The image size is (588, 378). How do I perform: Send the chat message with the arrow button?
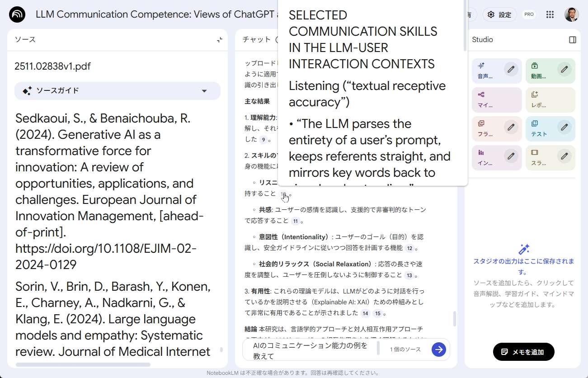click(x=438, y=350)
